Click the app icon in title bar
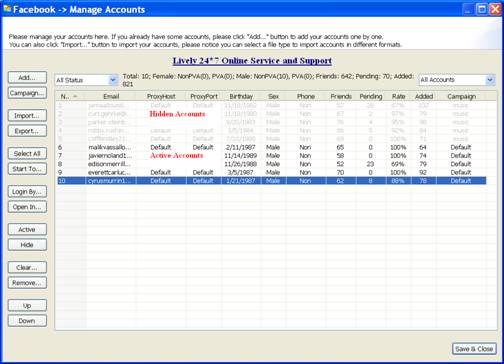The width and height of the screenshot is (504, 364). point(7,9)
